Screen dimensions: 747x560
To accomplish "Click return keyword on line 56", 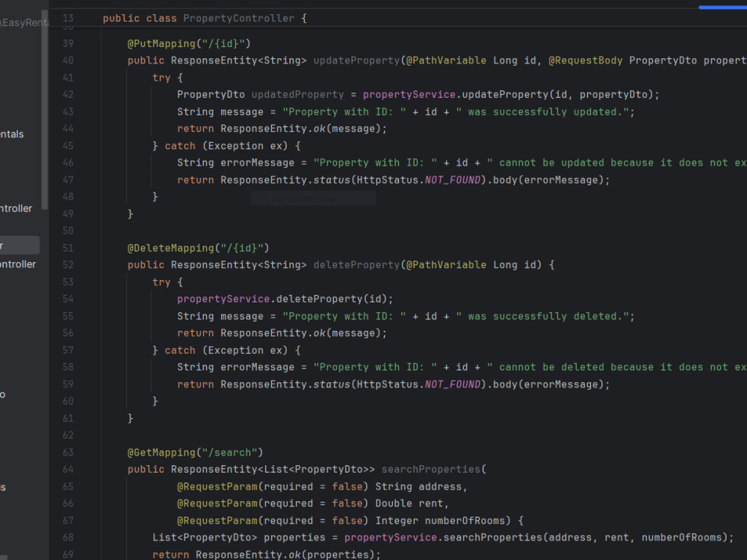I will tap(195, 333).
